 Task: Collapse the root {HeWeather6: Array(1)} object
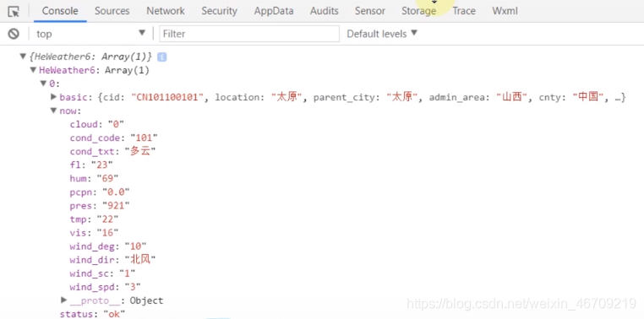[23, 57]
